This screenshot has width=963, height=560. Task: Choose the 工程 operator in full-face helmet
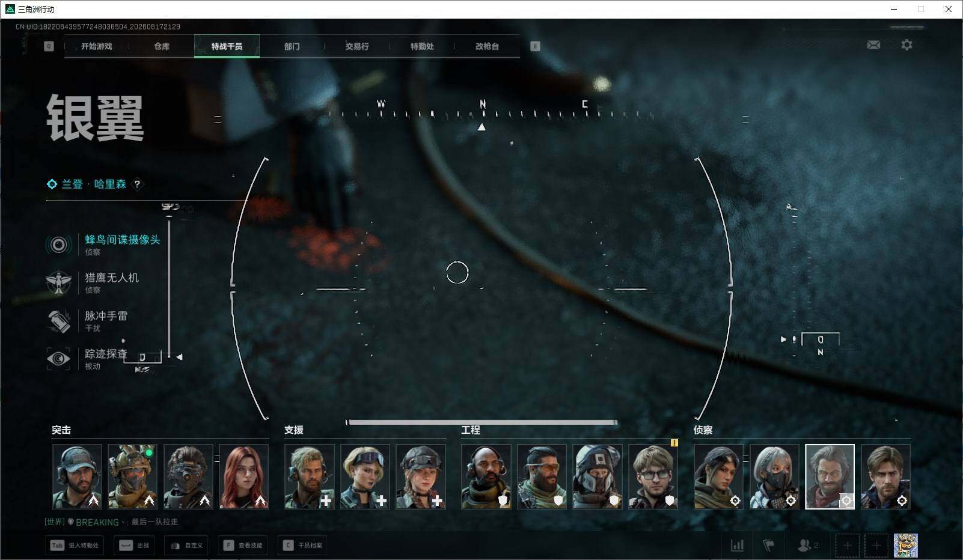tap(598, 476)
